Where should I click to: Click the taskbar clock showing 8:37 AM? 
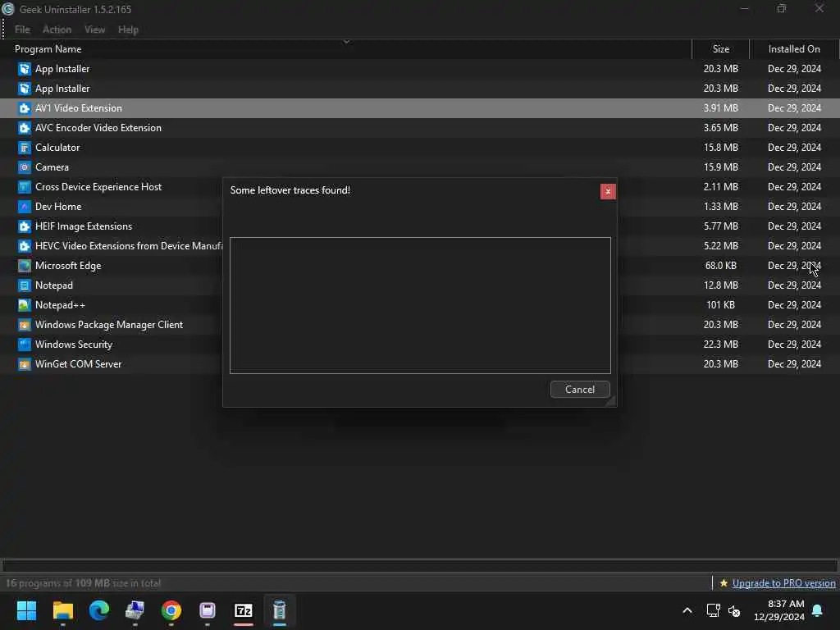(779, 610)
